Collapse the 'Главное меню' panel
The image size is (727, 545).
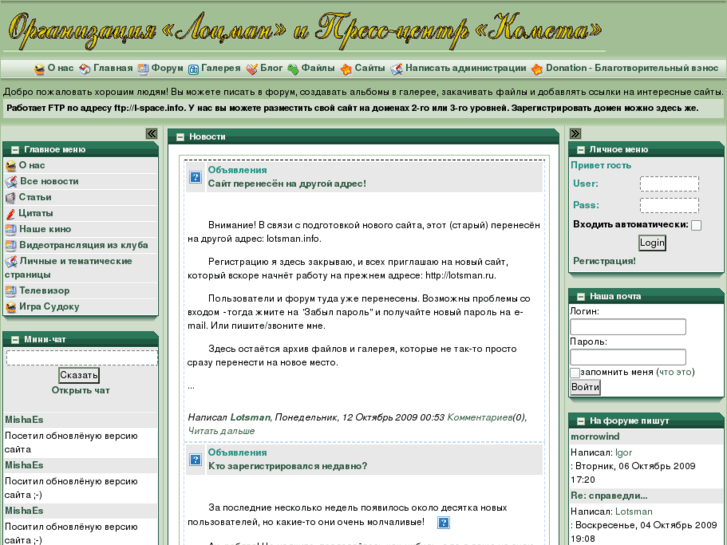(15, 150)
